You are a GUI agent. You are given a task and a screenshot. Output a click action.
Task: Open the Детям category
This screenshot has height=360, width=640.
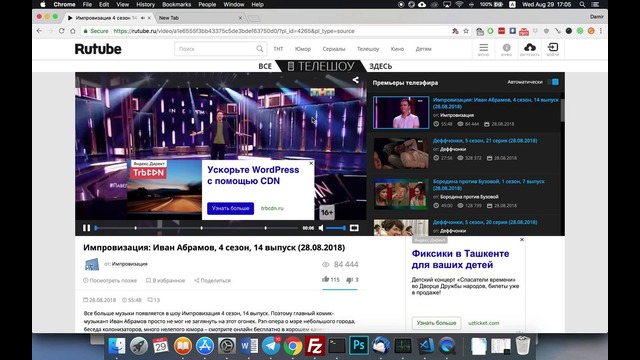(x=423, y=49)
